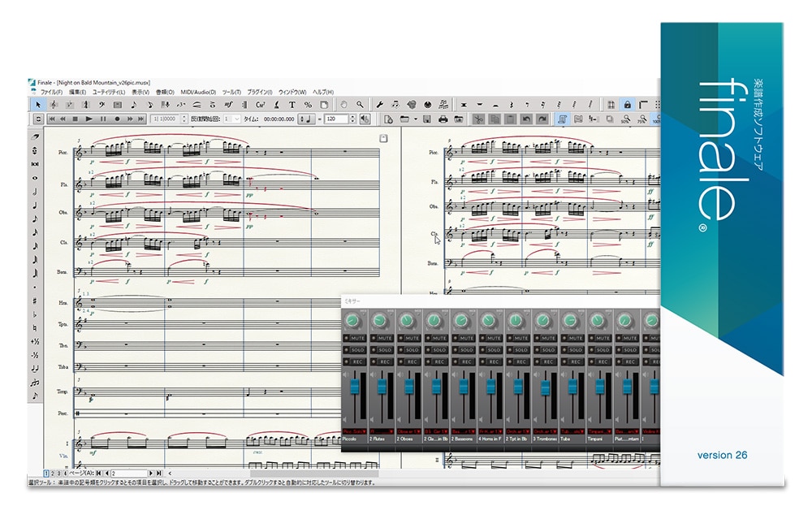Select the treble clef Staff tool
812x515 pixels.
[54, 105]
